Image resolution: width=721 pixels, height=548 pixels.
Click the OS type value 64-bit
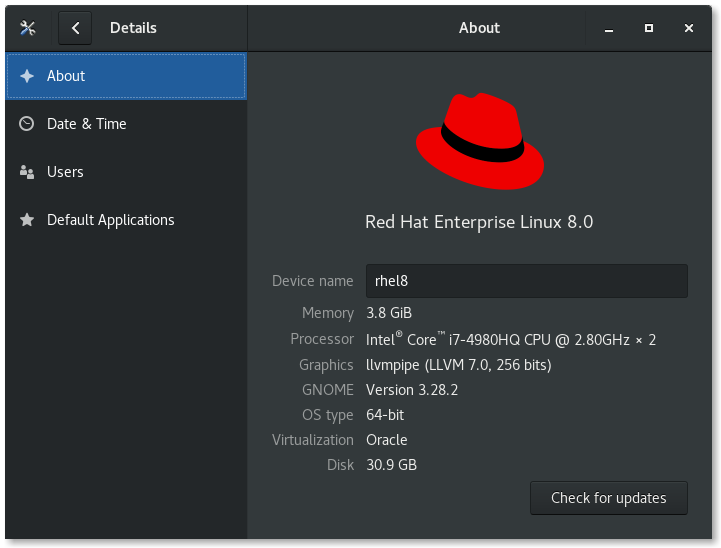385,415
